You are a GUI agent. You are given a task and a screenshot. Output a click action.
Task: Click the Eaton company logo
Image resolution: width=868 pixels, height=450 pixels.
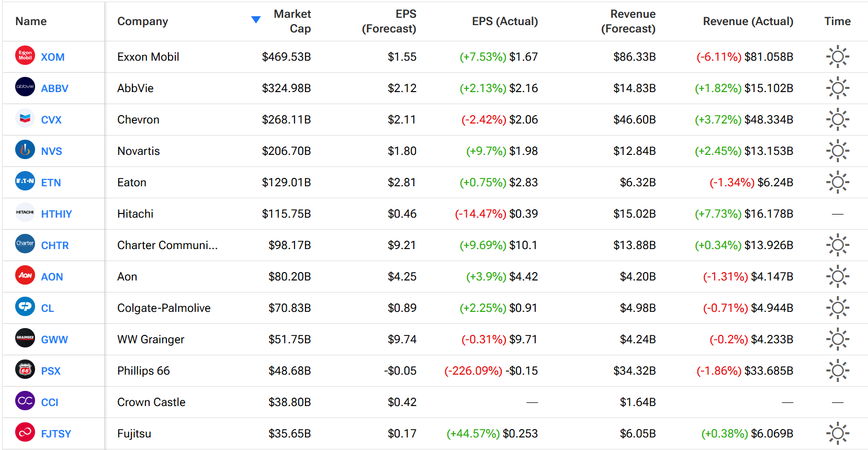[x=25, y=181]
